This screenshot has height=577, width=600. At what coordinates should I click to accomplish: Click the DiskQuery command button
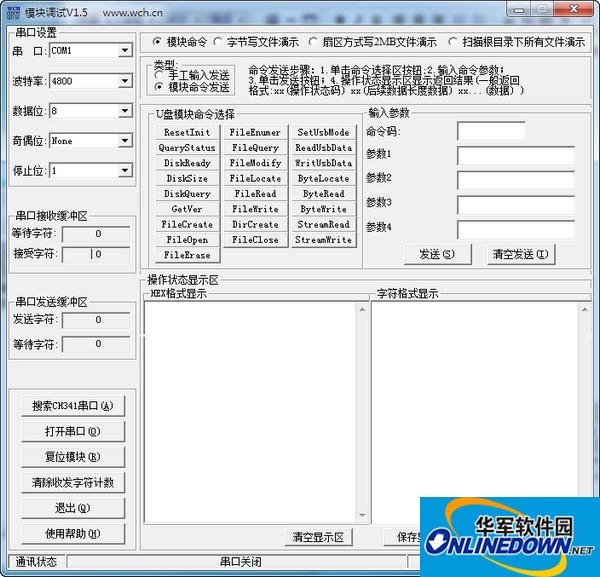188,194
